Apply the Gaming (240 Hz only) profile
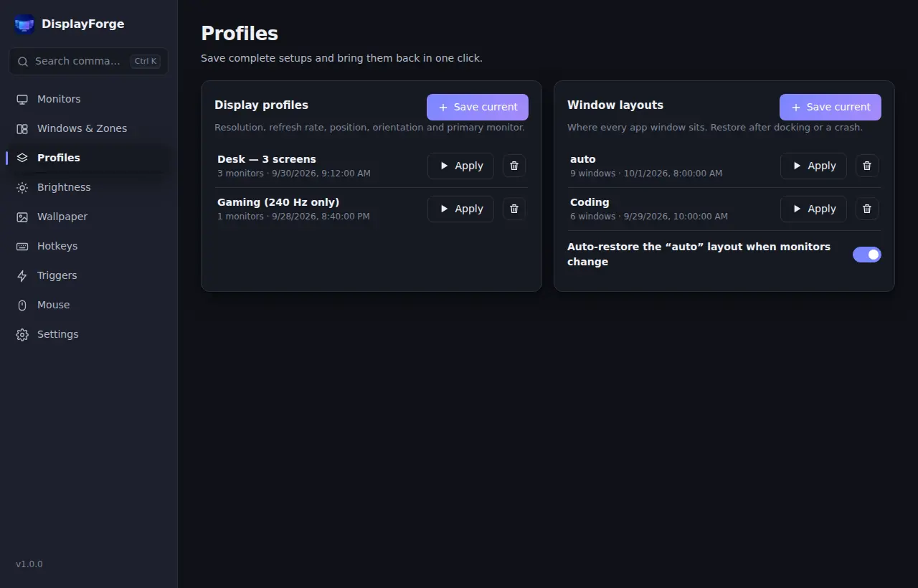This screenshot has width=918, height=588. pyautogui.click(x=460, y=209)
